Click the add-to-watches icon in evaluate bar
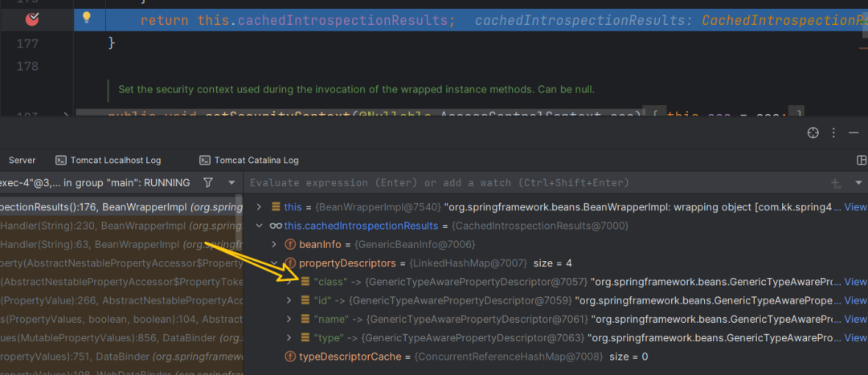The image size is (868, 375). click(x=836, y=183)
